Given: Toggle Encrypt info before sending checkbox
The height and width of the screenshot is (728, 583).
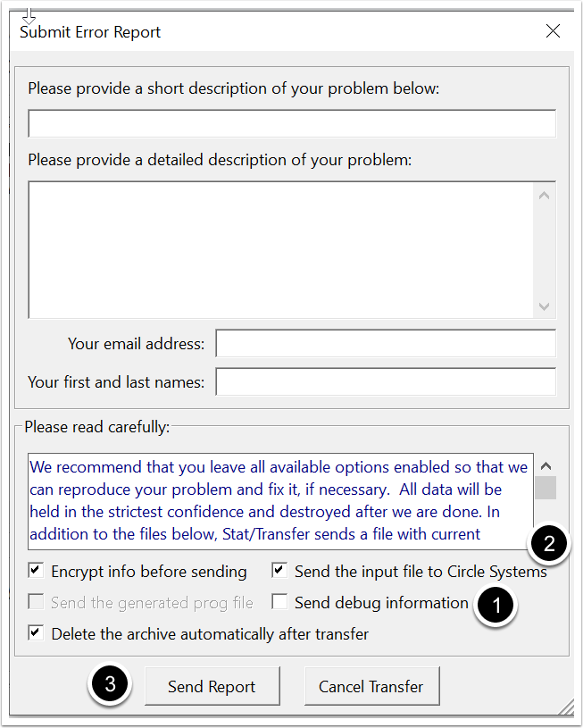Looking at the screenshot, I should coord(36,571).
